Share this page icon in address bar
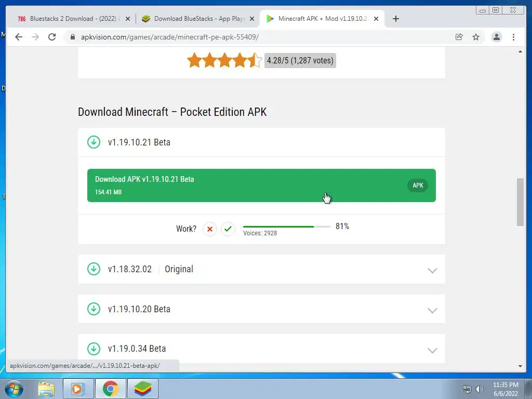Image resolution: width=532 pixels, height=399 pixels. 459,37
